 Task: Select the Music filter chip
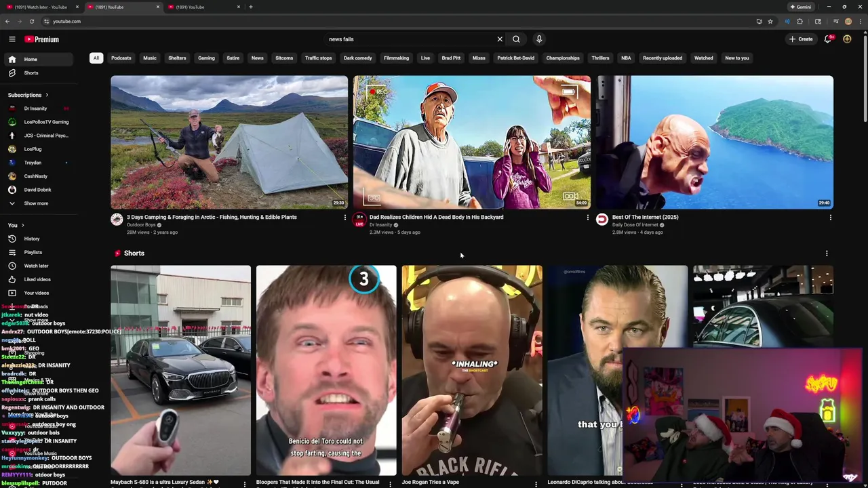click(150, 58)
